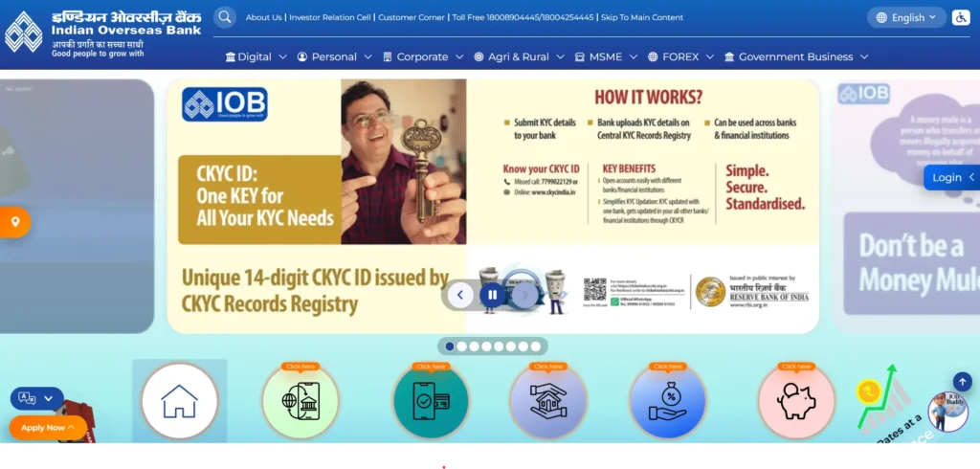Click the Money Mule banner preview
This screenshot has height=469, width=980.
(x=906, y=206)
